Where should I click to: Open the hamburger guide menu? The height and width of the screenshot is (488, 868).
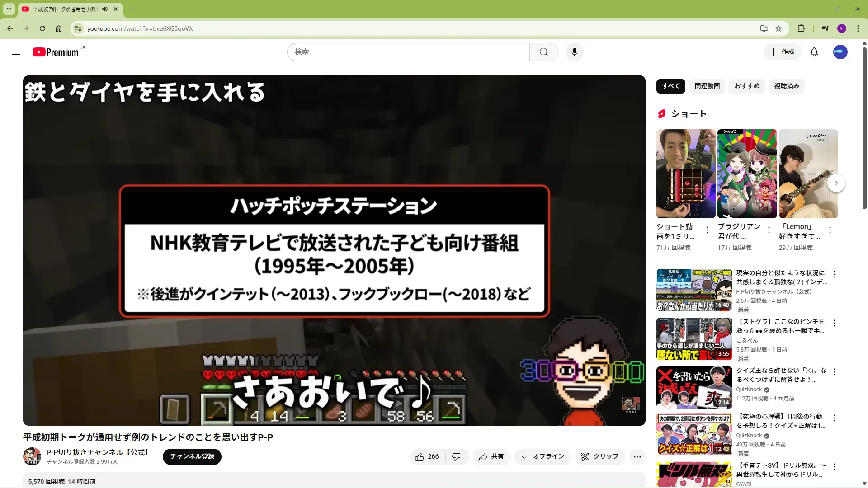coord(16,52)
